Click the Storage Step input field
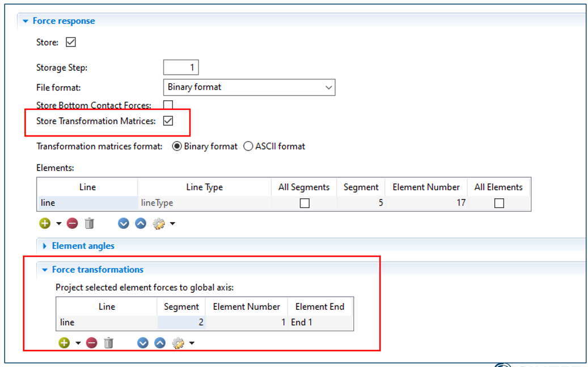Image resolution: width=588 pixels, height=367 pixels. [181, 67]
